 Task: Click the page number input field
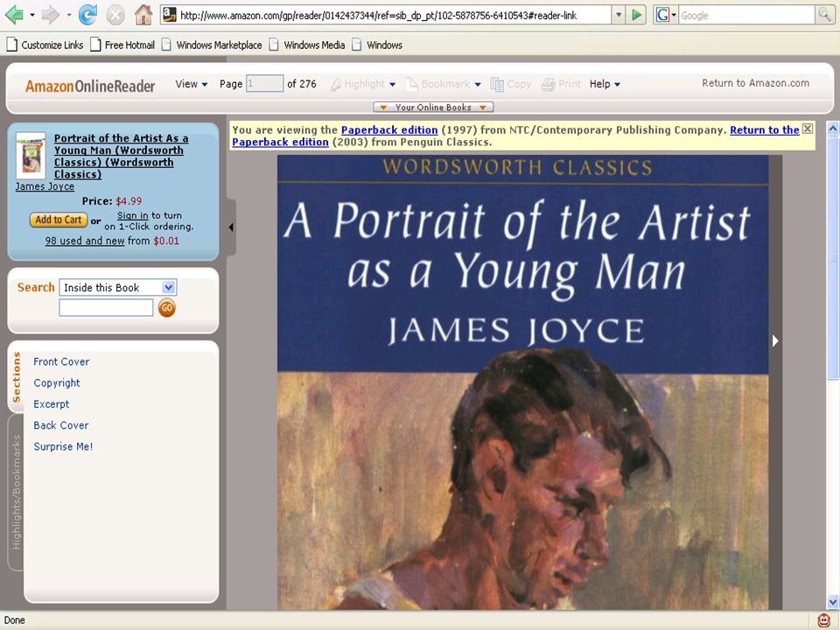pyautogui.click(x=264, y=84)
